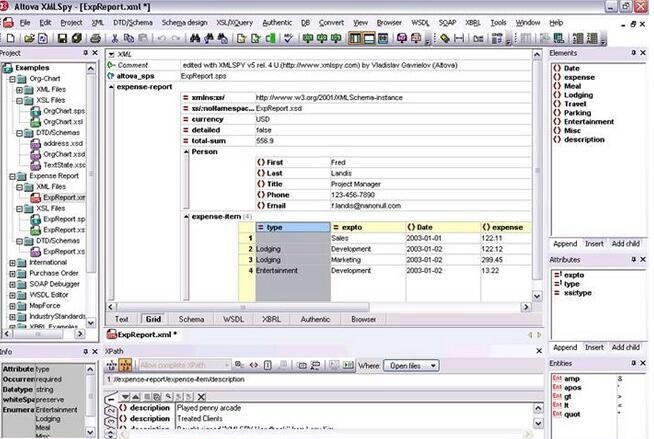The height and width of the screenshot is (439, 654).
Task: Switch to the Schema view tab
Action: (191, 319)
